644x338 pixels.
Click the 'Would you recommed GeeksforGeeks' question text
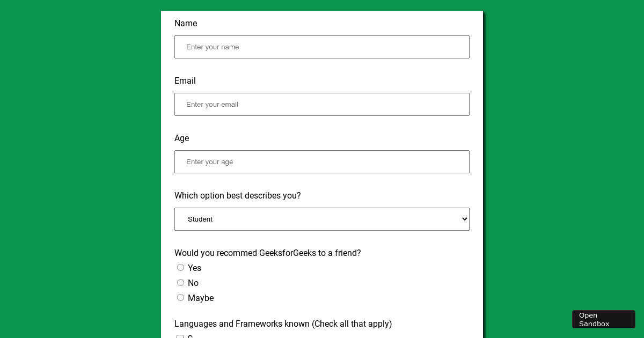(268, 253)
